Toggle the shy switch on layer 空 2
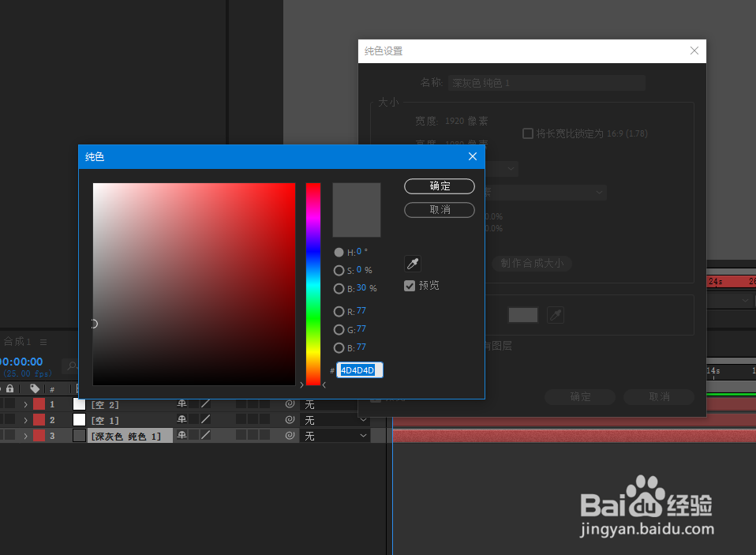This screenshot has width=756, height=555. point(182,404)
